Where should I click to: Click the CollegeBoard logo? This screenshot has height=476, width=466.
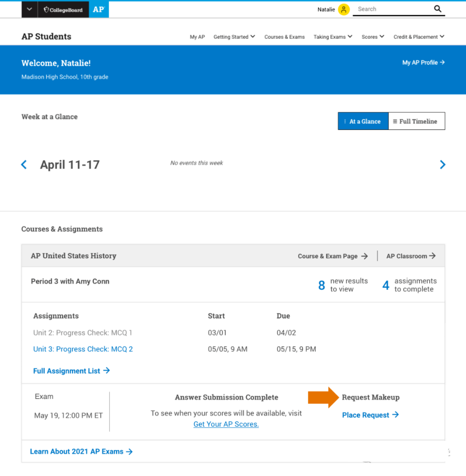pos(63,10)
